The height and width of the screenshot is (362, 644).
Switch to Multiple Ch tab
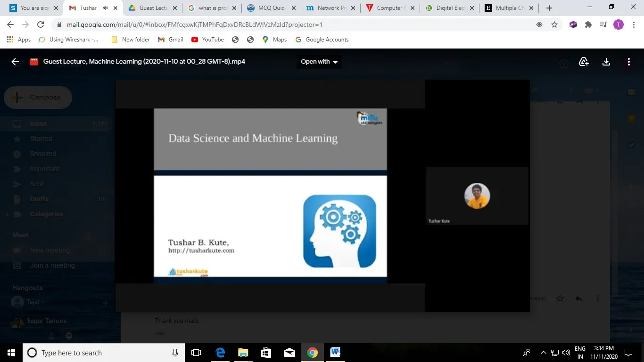(x=508, y=8)
